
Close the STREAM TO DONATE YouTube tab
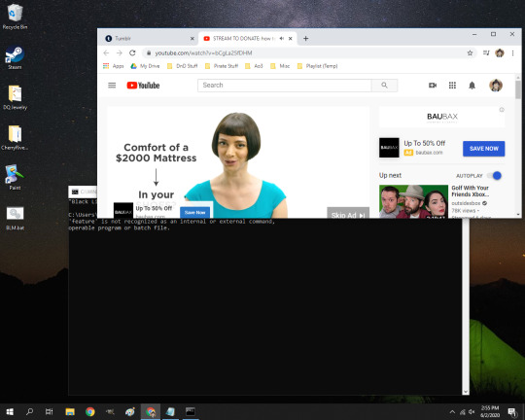[x=291, y=39]
